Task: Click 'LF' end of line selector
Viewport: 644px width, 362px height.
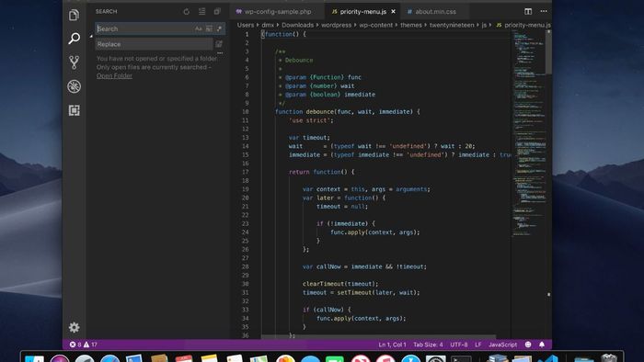Action: coord(478,345)
